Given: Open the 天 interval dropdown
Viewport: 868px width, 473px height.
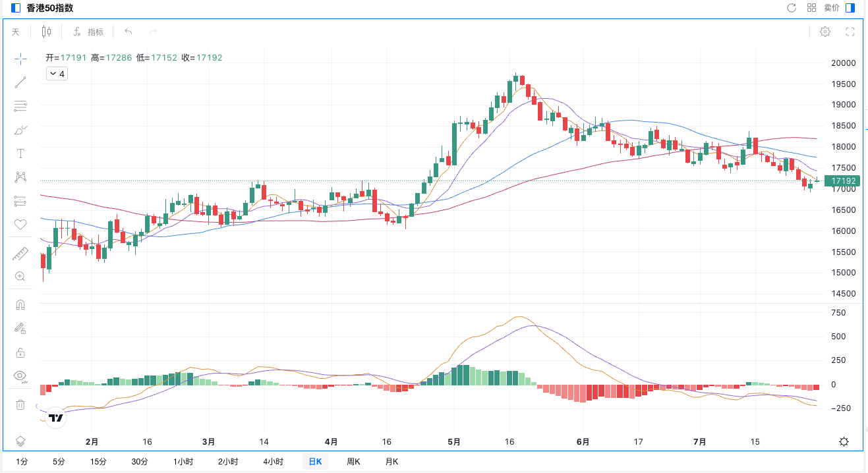Looking at the screenshot, I should (16, 32).
